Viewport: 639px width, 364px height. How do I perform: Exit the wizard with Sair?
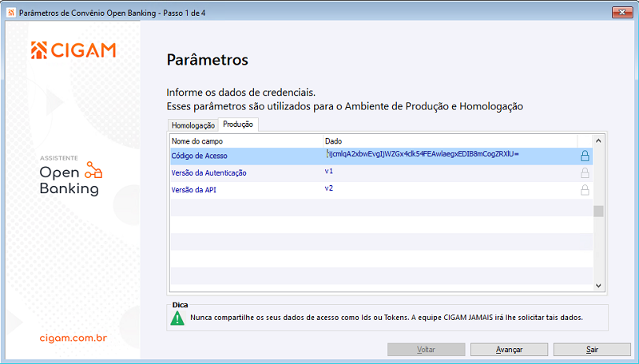pos(592,350)
